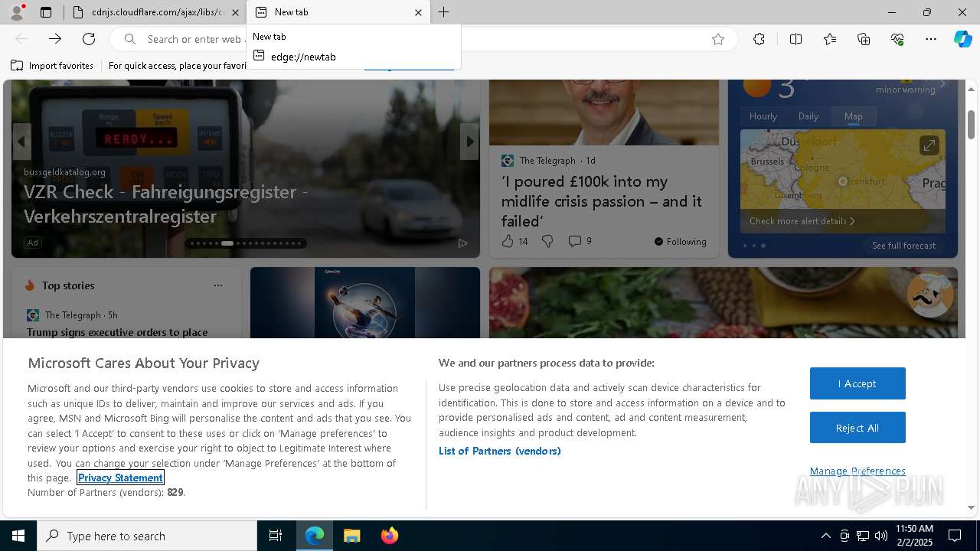Focus the search or enter web address box

point(425,39)
